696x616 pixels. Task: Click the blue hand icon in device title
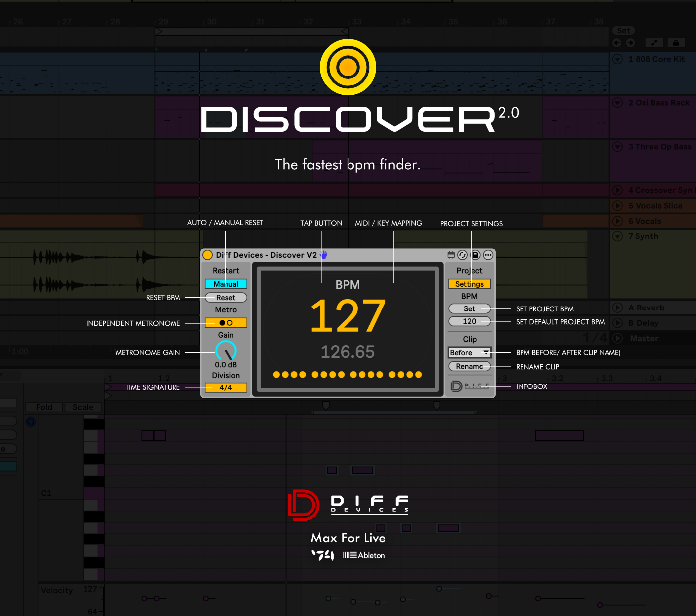324,255
